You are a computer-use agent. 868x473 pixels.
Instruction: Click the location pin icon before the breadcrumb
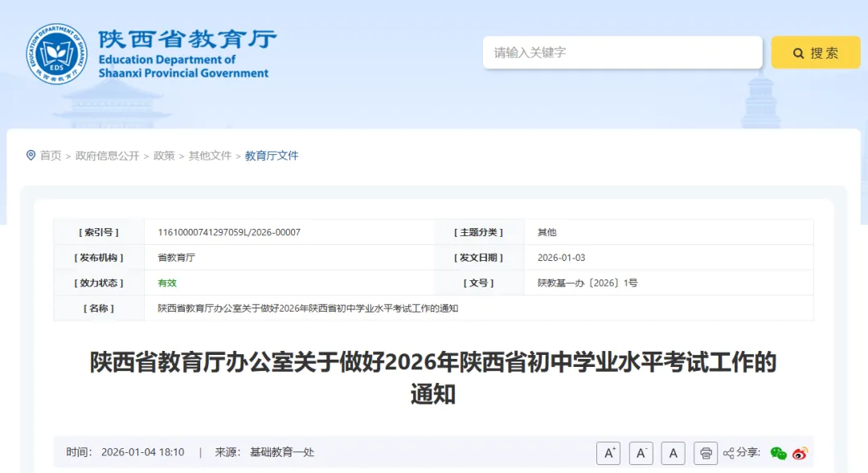(30, 155)
